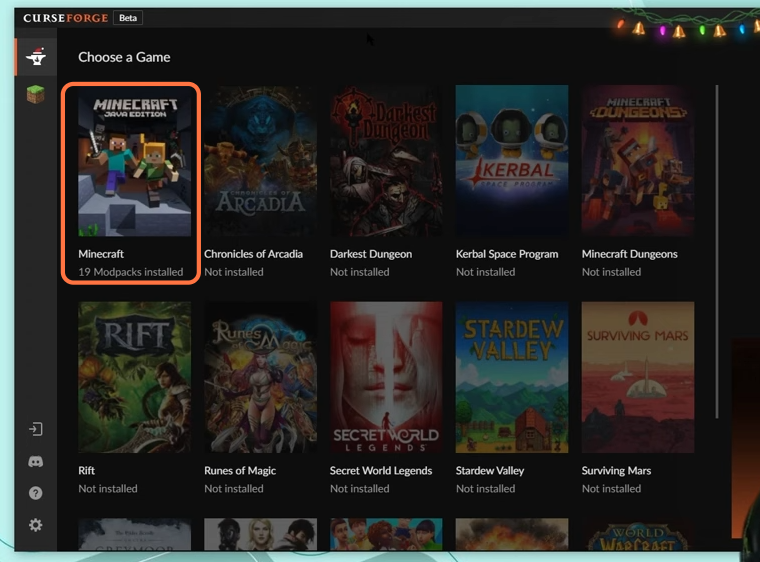Viewport: 760px width, 562px height.
Task: Click 'Not installed' under Stardew Valley
Action: (485, 489)
